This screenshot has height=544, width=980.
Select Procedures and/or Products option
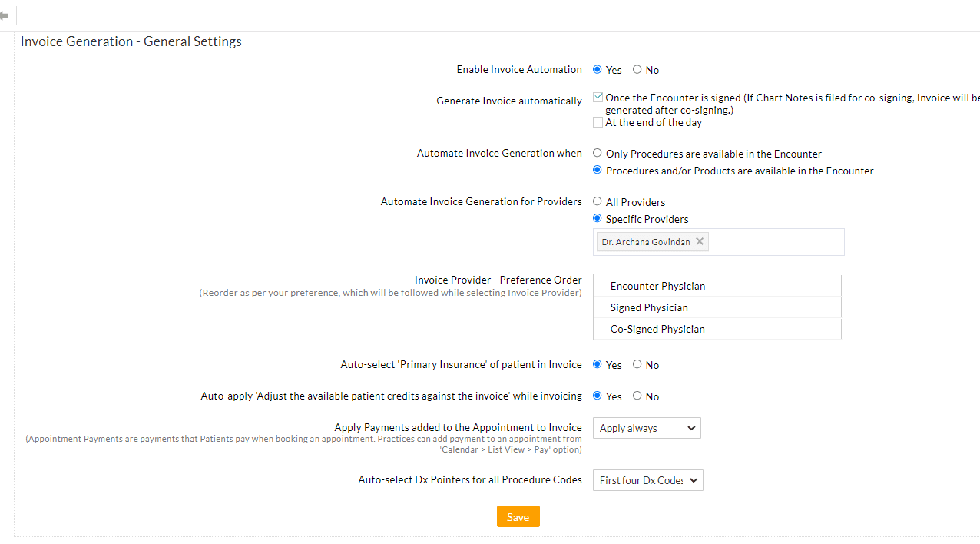(597, 169)
